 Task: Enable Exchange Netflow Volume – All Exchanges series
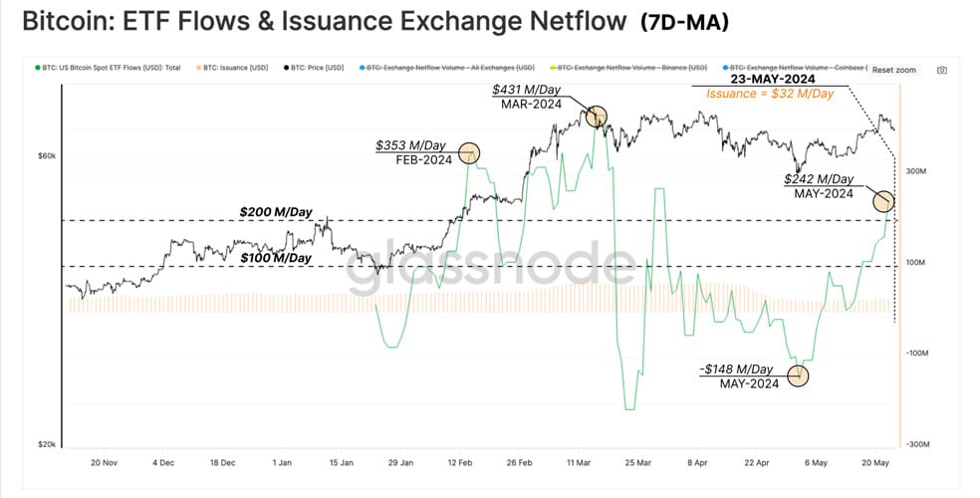447,68
